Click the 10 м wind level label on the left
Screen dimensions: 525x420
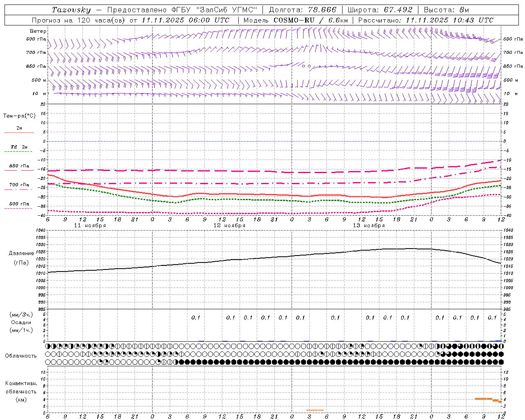pyautogui.click(x=39, y=94)
